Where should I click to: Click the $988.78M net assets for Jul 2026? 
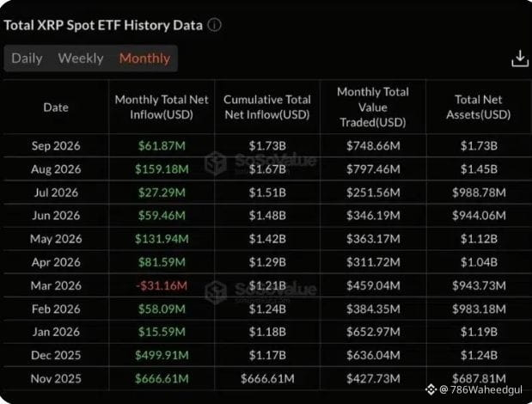[479, 193]
